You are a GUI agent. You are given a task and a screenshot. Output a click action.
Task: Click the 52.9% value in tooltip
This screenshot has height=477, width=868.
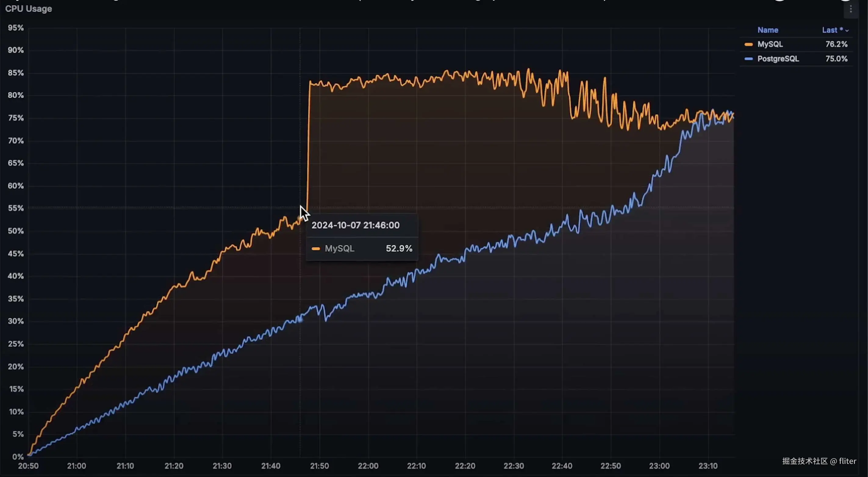[x=399, y=248]
